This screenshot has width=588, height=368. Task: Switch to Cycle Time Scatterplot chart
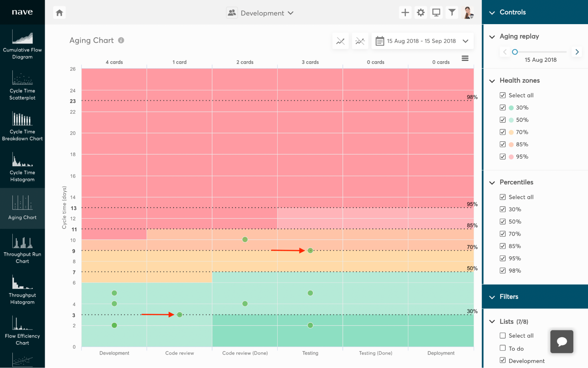22,85
